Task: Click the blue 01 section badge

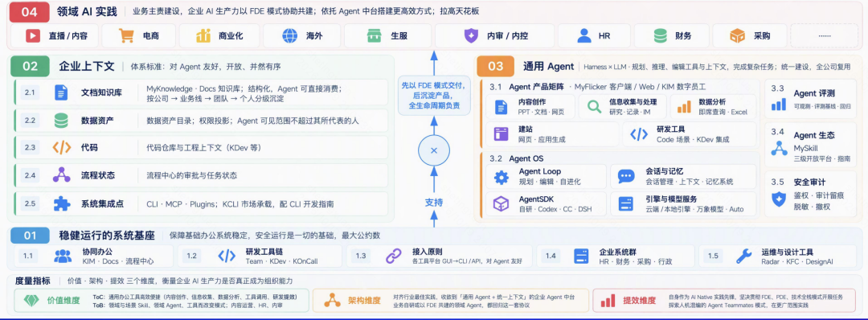Action: 31,236
